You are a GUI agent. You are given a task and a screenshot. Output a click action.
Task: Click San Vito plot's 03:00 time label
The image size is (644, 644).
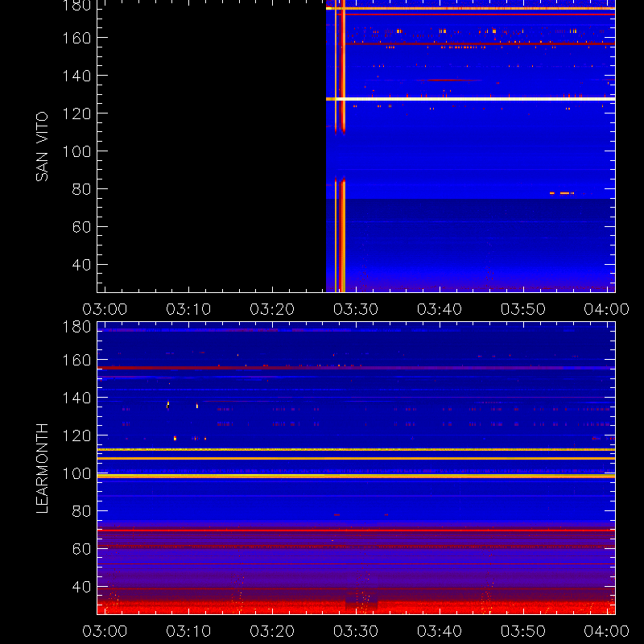coord(105,309)
